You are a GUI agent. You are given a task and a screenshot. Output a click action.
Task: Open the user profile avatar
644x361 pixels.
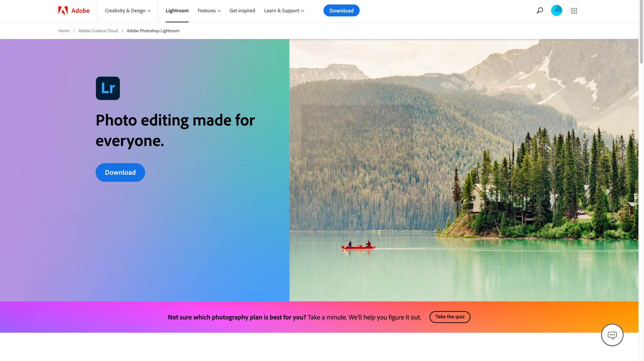[x=556, y=11]
